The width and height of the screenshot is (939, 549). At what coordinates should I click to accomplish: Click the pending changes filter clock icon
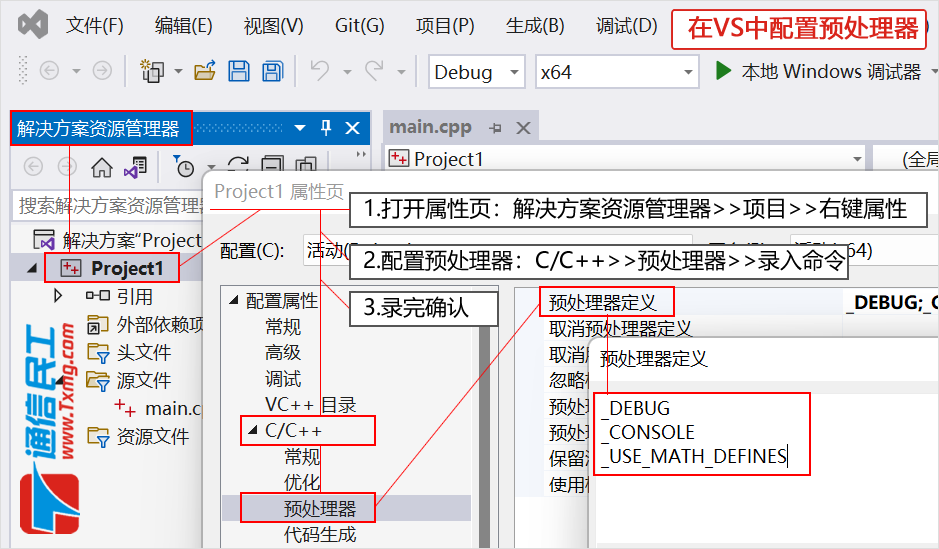click(x=183, y=167)
